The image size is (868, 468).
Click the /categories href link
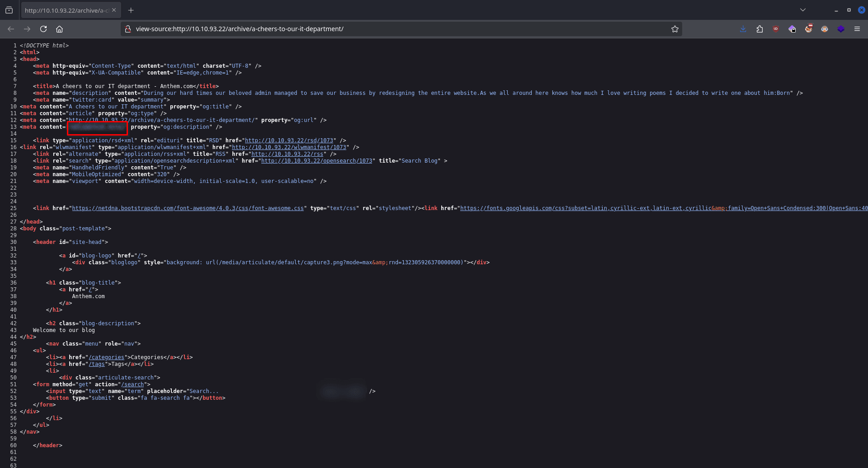106,357
